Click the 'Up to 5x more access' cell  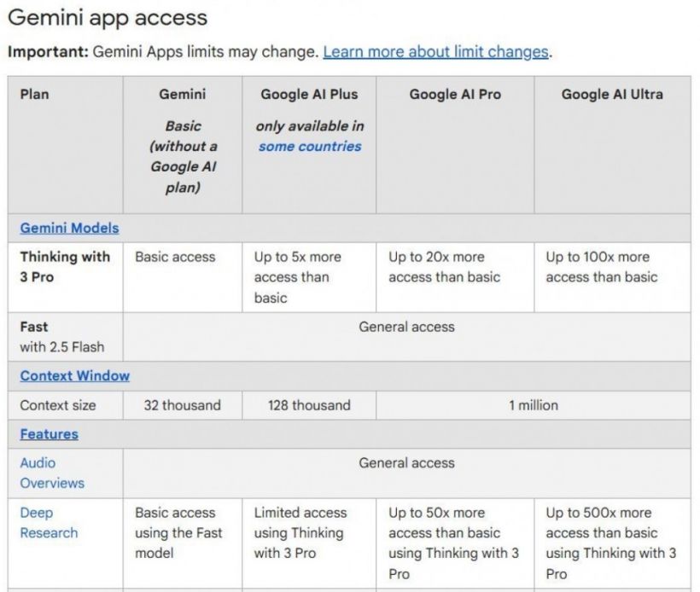pyautogui.click(x=297, y=277)
